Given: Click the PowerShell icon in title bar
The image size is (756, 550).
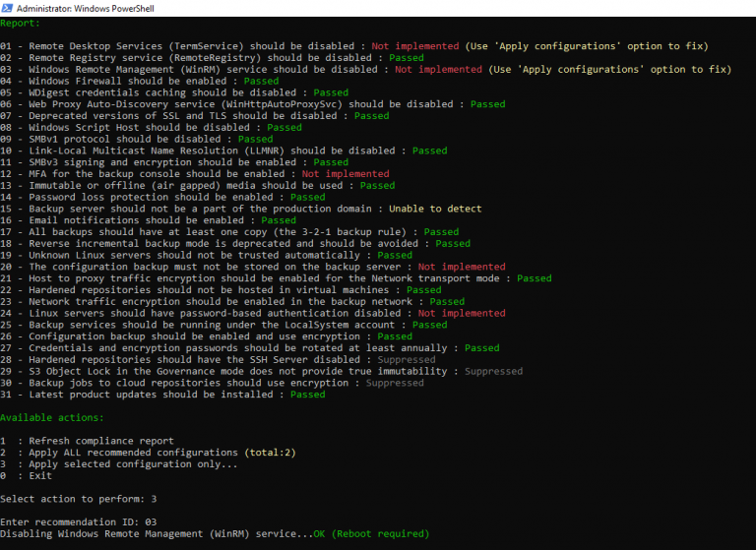Looking at the screenshot, I should [10, 9].
